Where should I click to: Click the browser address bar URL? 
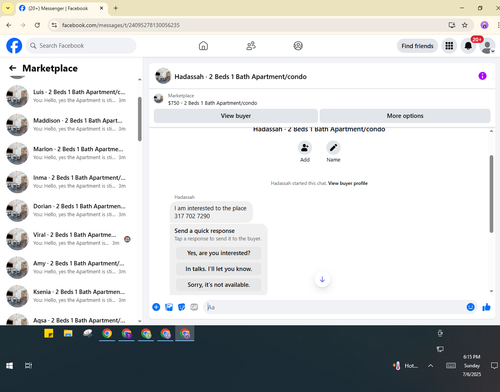pyautogui.click(x=121, y=25)
